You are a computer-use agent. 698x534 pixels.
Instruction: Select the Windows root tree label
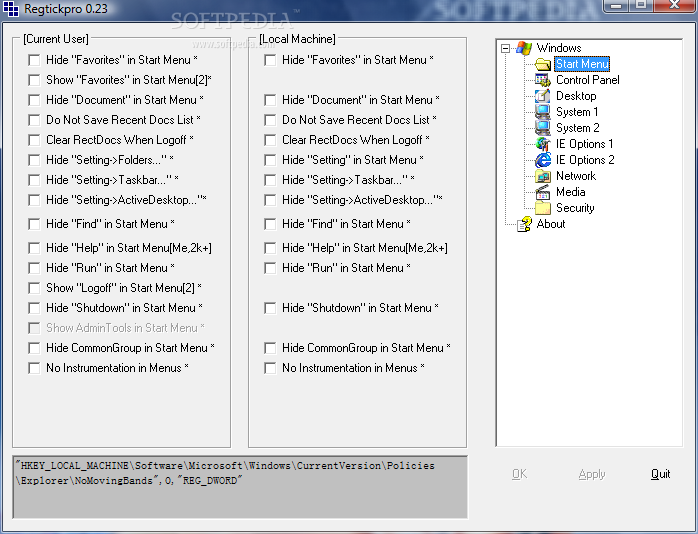559,48
